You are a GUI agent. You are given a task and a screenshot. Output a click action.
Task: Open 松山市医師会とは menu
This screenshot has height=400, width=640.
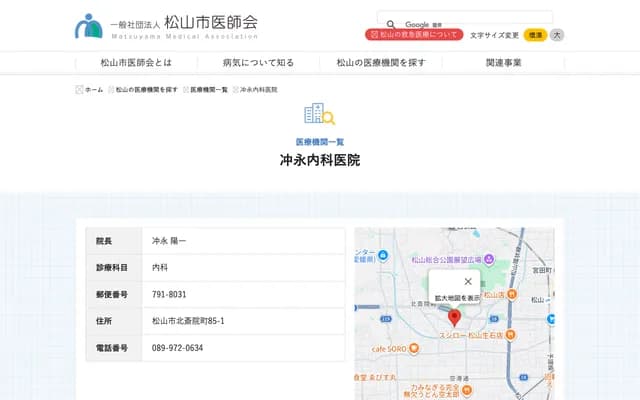(136, 62)
